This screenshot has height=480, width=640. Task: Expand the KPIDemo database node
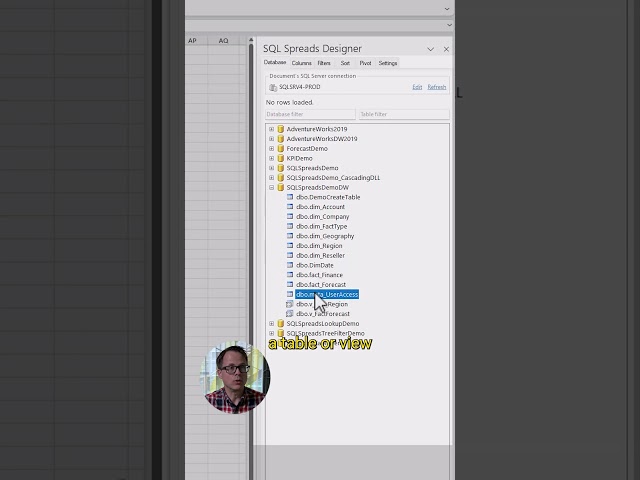pyautogui.click(x=271, y=158)
